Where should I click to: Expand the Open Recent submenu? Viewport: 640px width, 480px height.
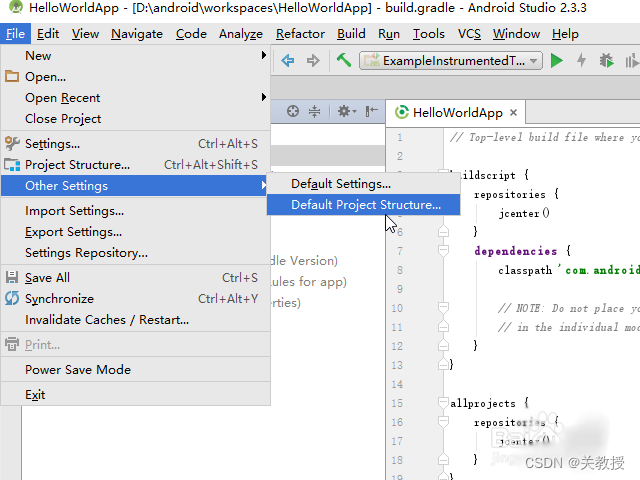(136, 98)
